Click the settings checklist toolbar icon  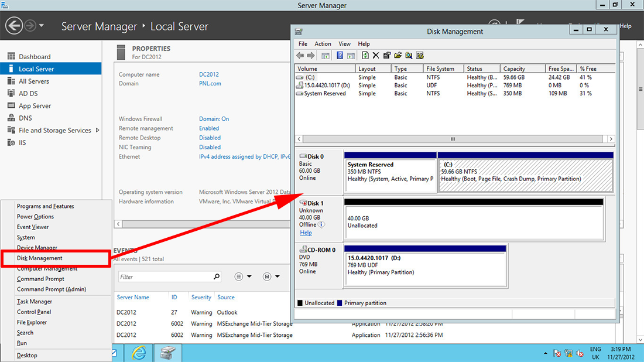(x=420, y=56)
